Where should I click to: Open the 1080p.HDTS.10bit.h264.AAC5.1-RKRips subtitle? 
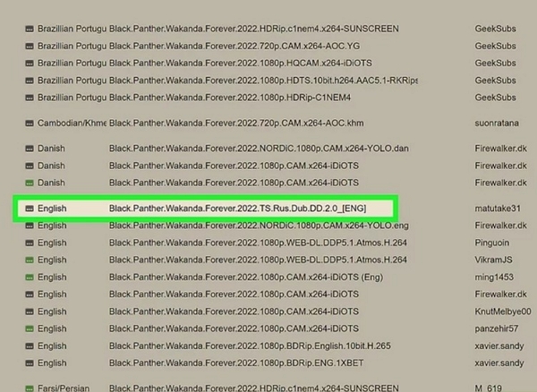(x=263, y=81)
